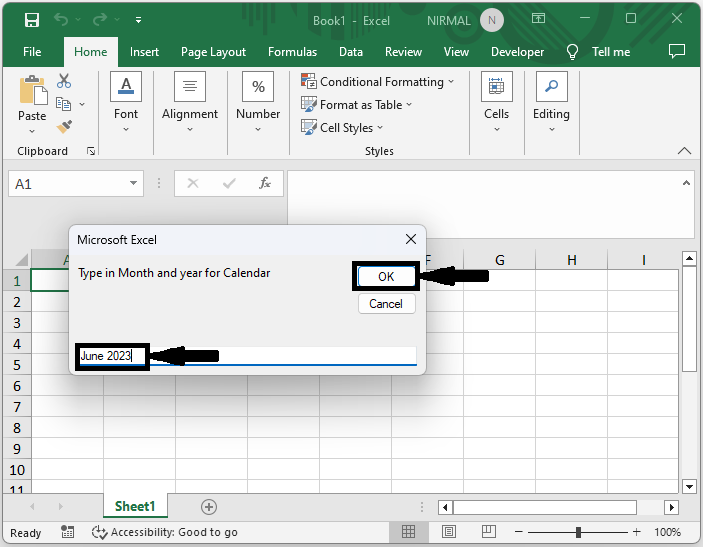Click the Copy icon
Image resolution: width=703 pixels, height=547 pixels.
(63, 104)
